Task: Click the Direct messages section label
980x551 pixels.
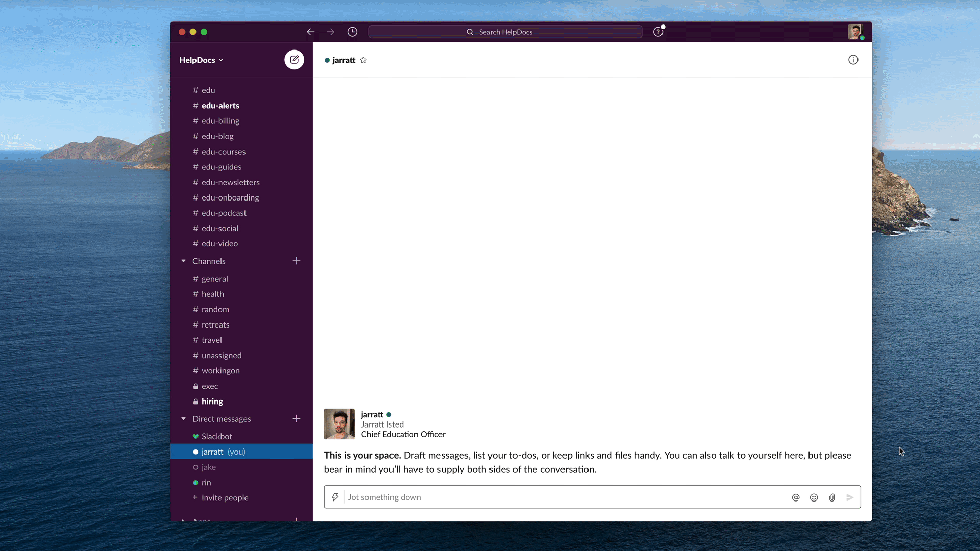Action: (222, 418)
